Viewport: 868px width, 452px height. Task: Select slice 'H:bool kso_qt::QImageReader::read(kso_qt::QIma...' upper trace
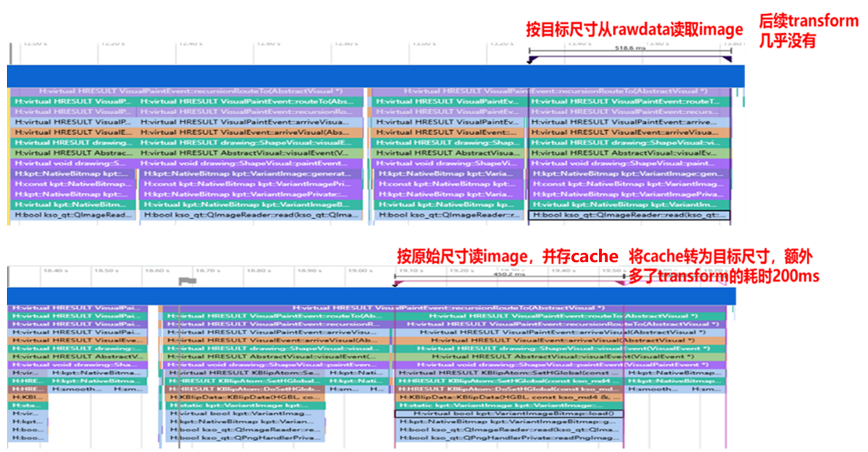coord(251,216)
